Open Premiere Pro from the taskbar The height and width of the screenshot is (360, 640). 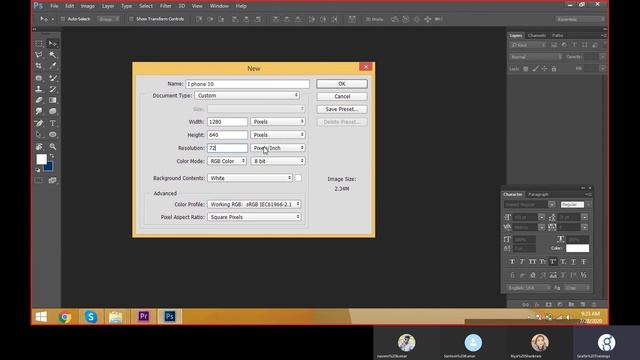(x=143, y=317)
